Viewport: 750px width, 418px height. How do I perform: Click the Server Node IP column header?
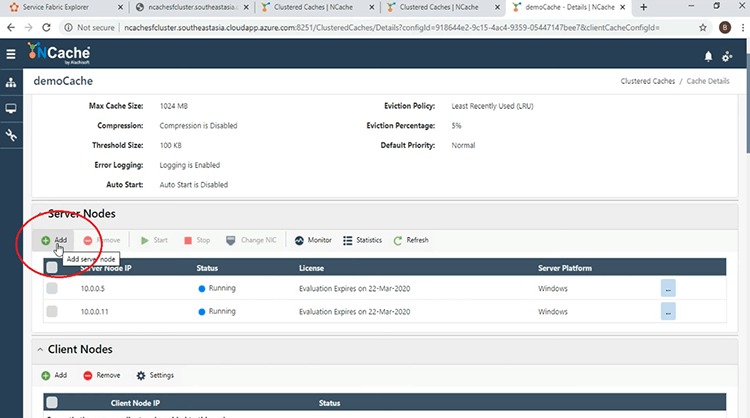[105, 268]
